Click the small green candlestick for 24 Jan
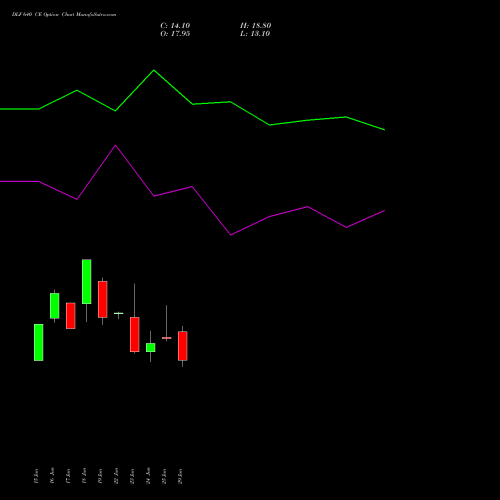This screenshot has height=500, width=500. coord(151,347)
